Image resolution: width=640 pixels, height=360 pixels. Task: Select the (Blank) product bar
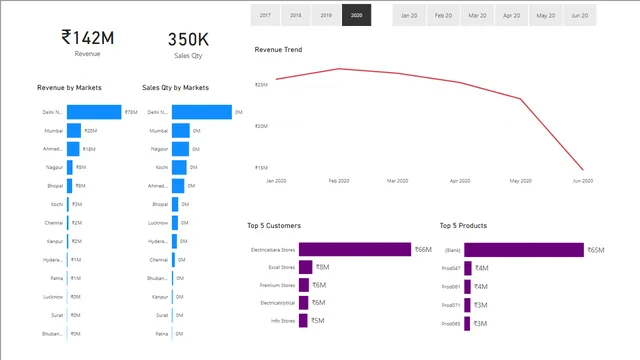tap(524, 250)
